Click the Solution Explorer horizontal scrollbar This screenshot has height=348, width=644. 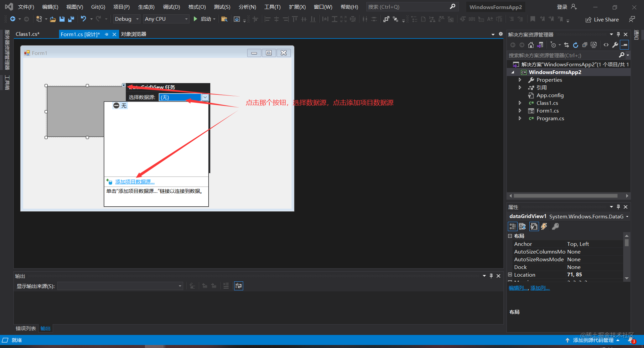(566, 196)
